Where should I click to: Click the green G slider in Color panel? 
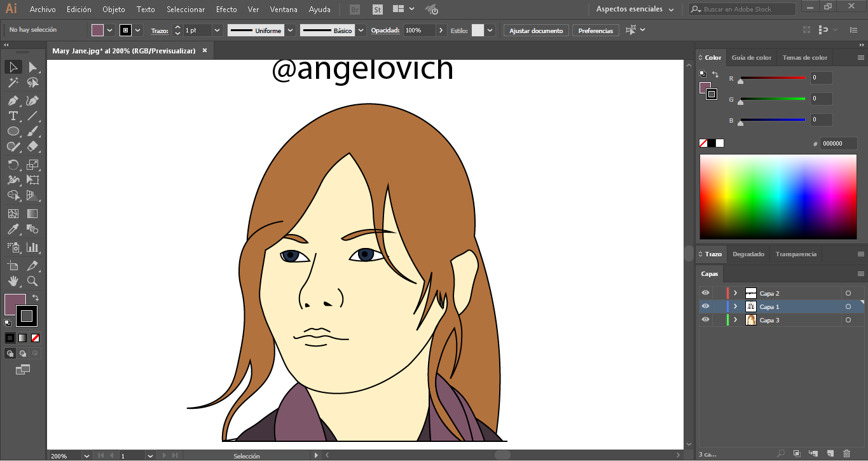pyautogui.click(x=773, y=99)
